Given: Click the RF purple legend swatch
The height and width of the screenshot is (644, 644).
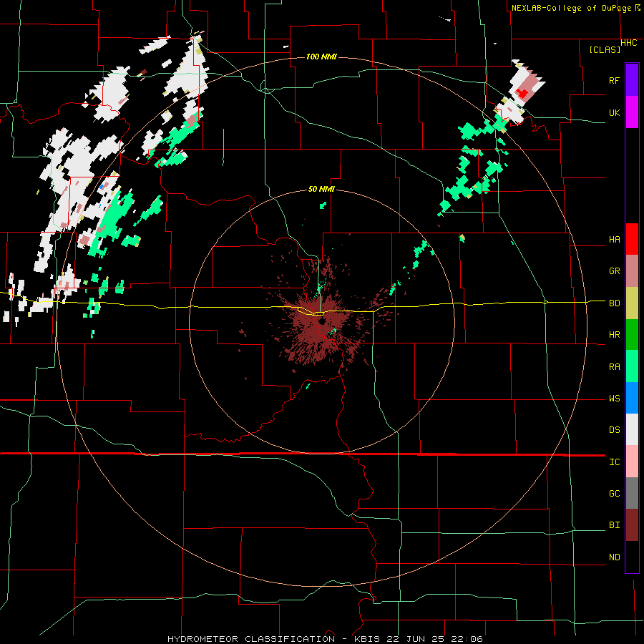Looking at the screenshot, I should coord(632,80).
